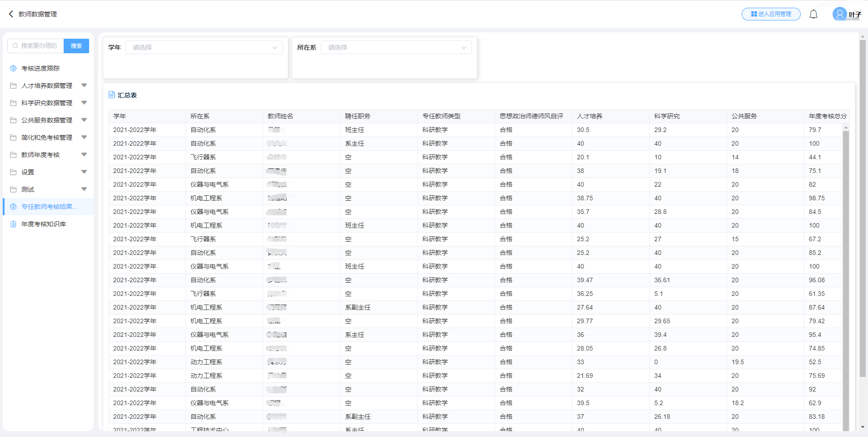The image size is (868, 437).
Task: Click the 进入应用管理 button
Action: point(771,14)
